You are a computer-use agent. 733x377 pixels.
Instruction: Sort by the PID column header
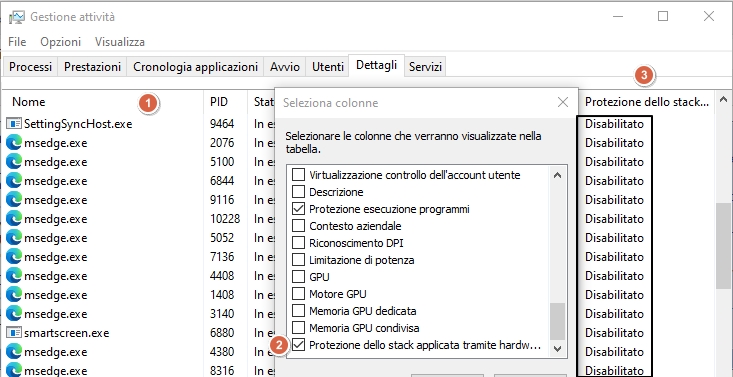[225, 102]
